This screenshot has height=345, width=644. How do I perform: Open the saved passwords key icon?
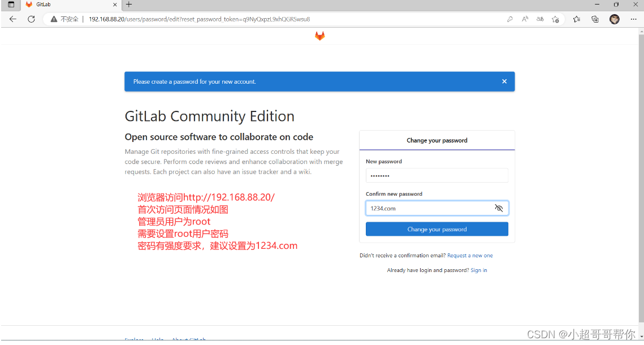(509, 19)
